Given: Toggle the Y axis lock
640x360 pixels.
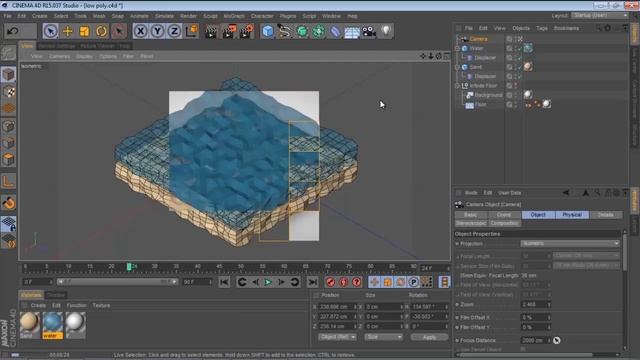Looking at the screenshot, I should tap(158, 31).
